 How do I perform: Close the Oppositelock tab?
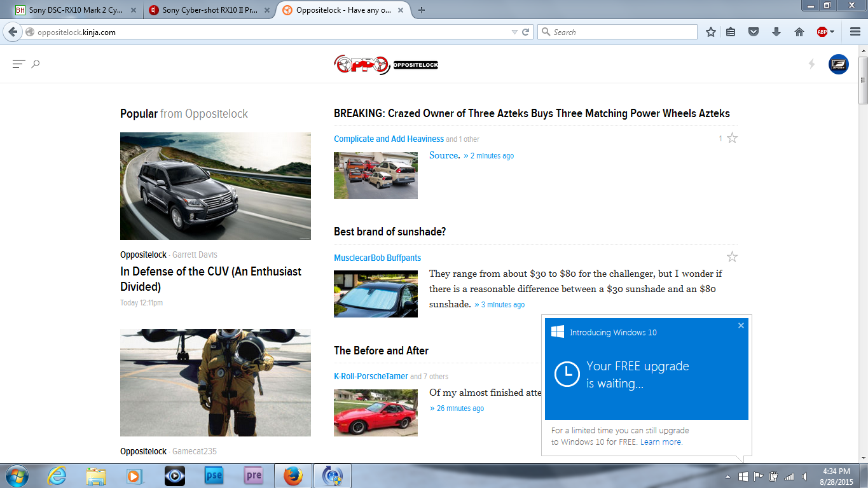click(x=401, y=10)
